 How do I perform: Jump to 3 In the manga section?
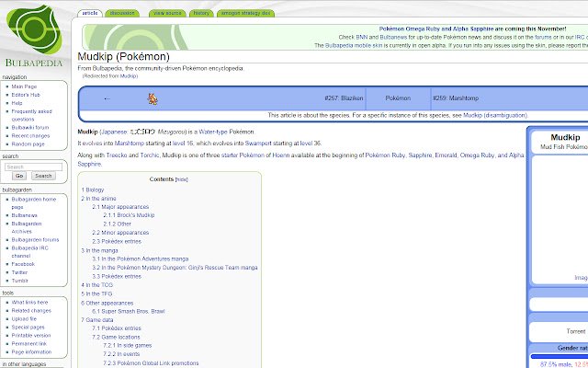pyautogui.click(x=99, y=251)
